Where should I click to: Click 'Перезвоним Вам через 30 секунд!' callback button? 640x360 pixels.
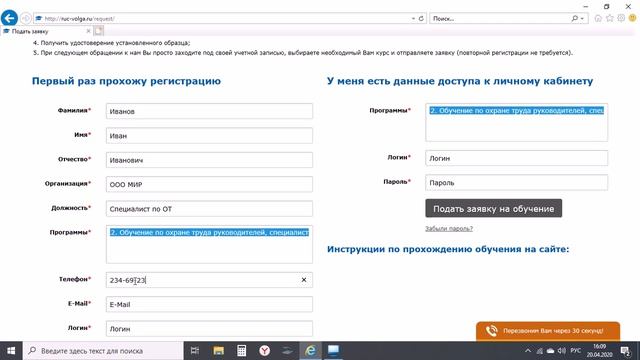pyautogui.click(x=548, y=331)
